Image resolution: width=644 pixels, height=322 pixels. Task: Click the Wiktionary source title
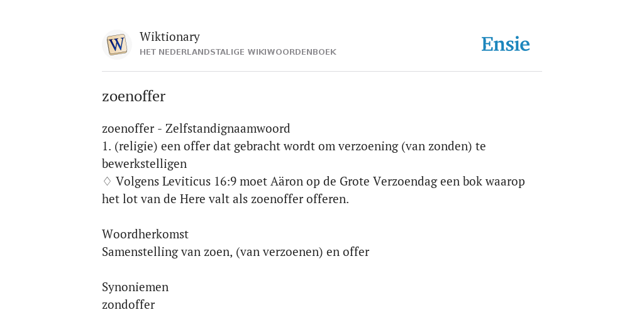[170, 36]
